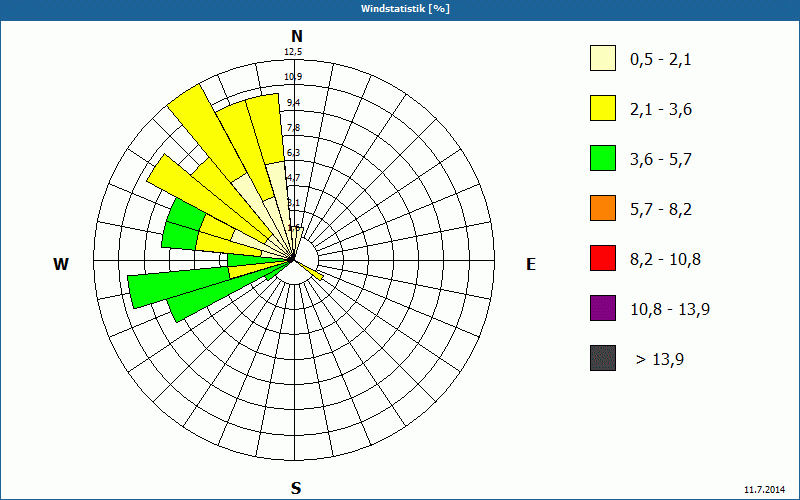Viewport: 800px width, 500px height.
Task: Click the date stamp 11.7.2014
Action: point(765,489)
